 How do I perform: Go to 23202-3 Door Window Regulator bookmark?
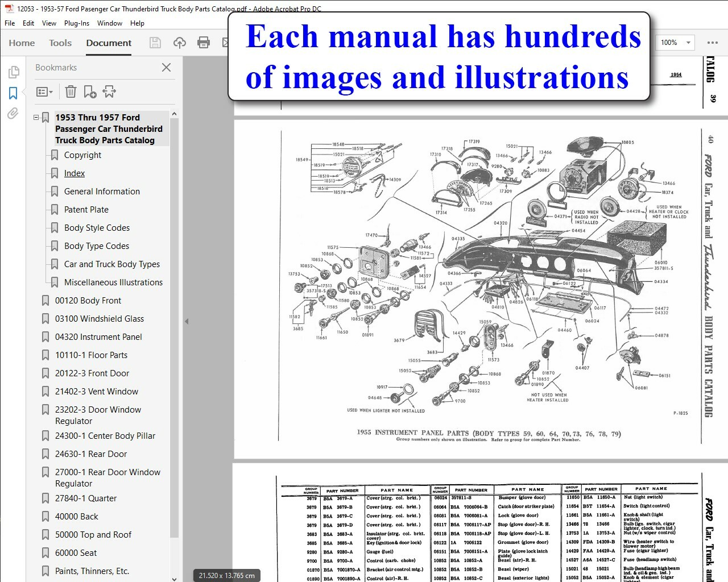point(98,415)
